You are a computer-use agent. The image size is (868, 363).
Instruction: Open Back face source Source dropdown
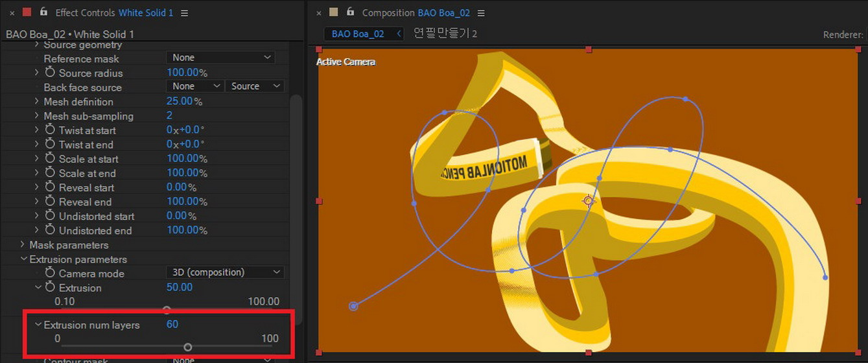coord(255,86)
